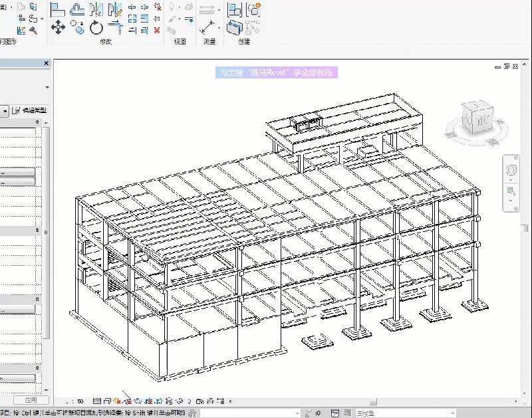Click the Align tool icon
The width and height of the screenshot is (532, 418).
click(x=58, y=9)
